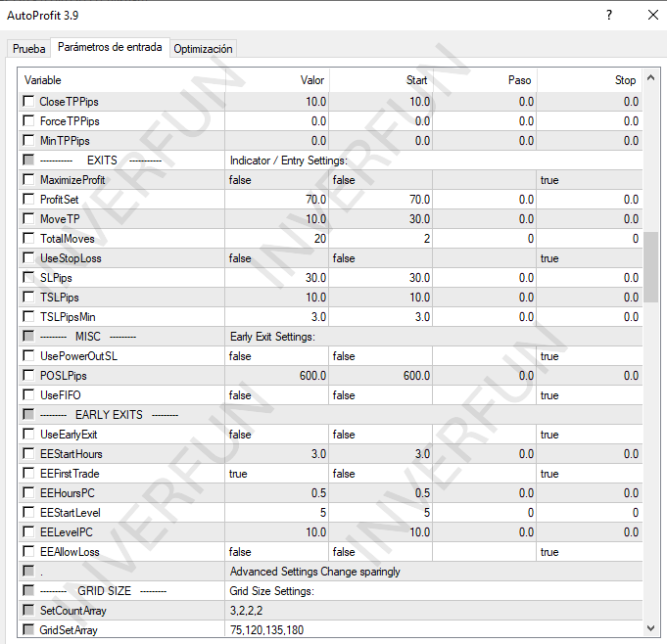The height and width of the screenshot is (644, 667).
Task: Select the MaximizeProfit Valor false cell
Action: [277, 180]
